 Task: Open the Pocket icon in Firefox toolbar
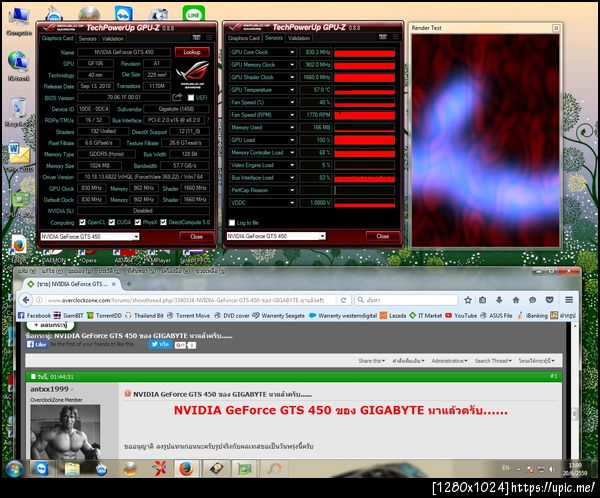(x=549, y=300)
